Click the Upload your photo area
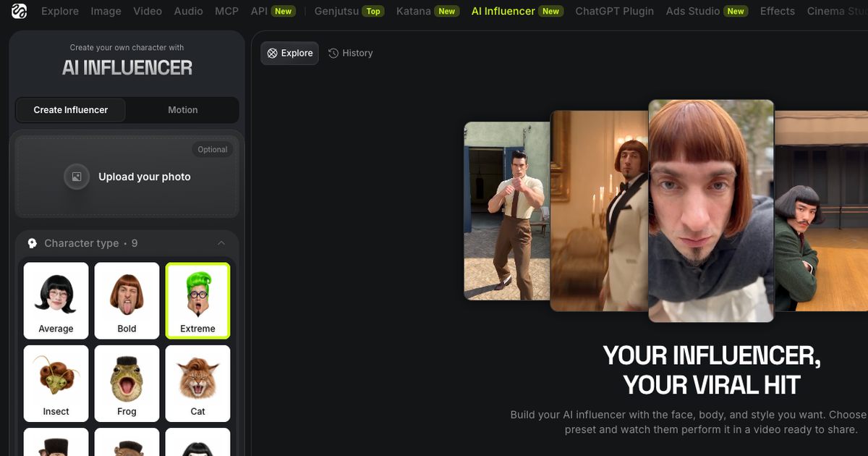This screenshot has width=868, height=456. point(127,177)
